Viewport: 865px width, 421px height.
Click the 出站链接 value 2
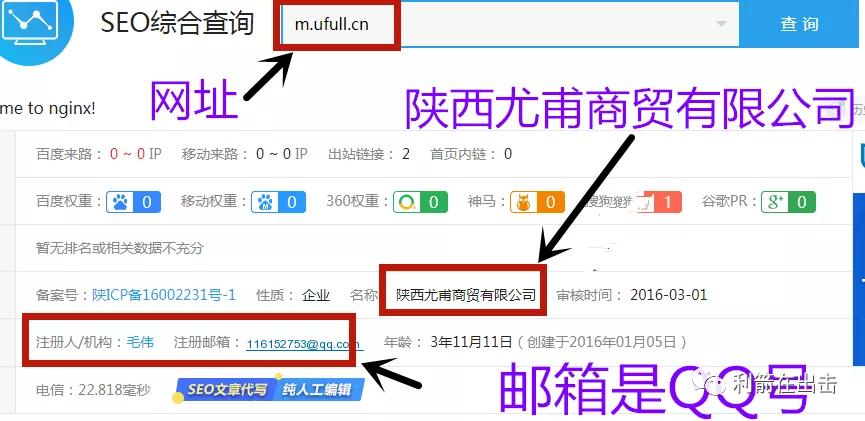(x=405, y=154)
